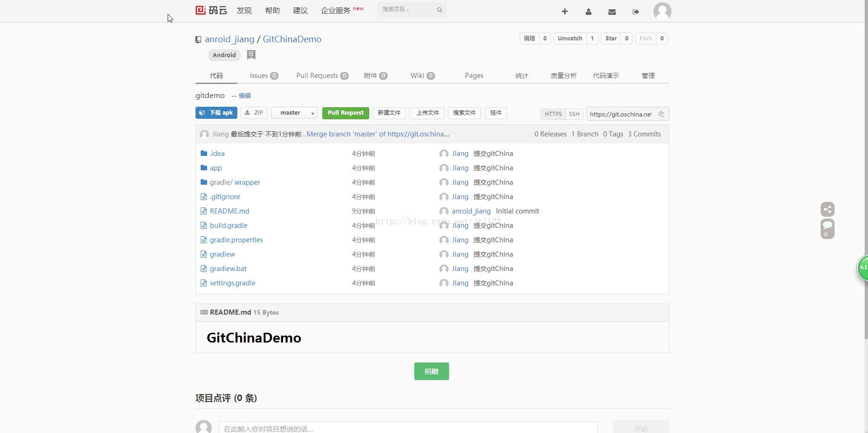
Task: Switch to the 代码 tab
Action: click(x=216, y=76)
